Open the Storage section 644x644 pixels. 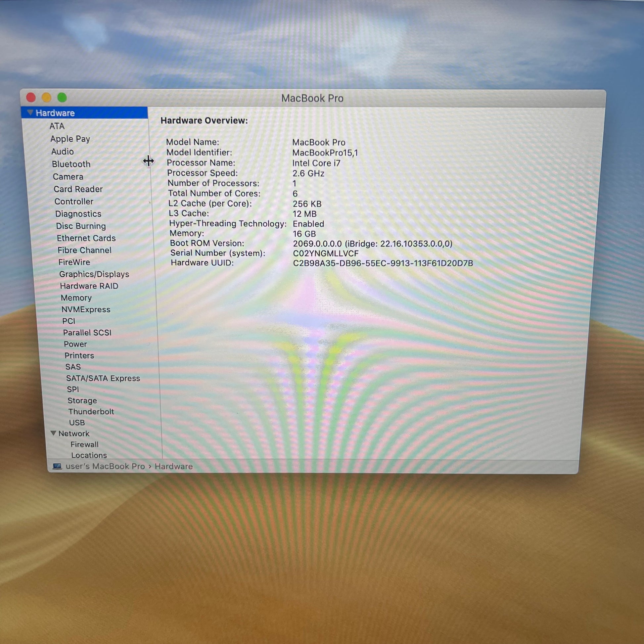82,400
